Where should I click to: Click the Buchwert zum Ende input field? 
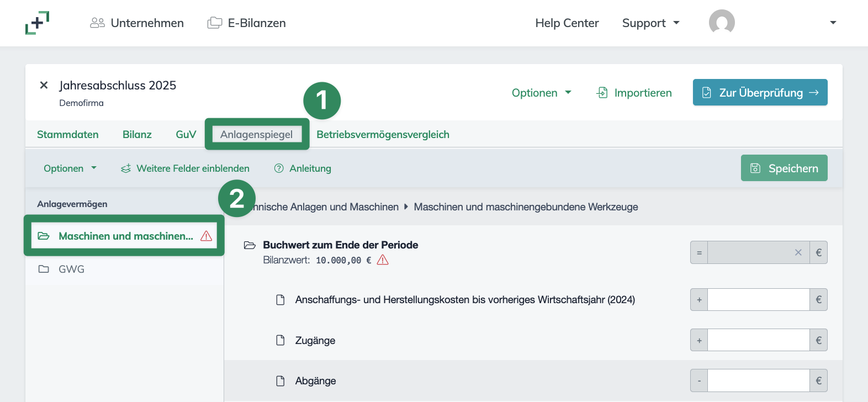(x=759, y=252)
